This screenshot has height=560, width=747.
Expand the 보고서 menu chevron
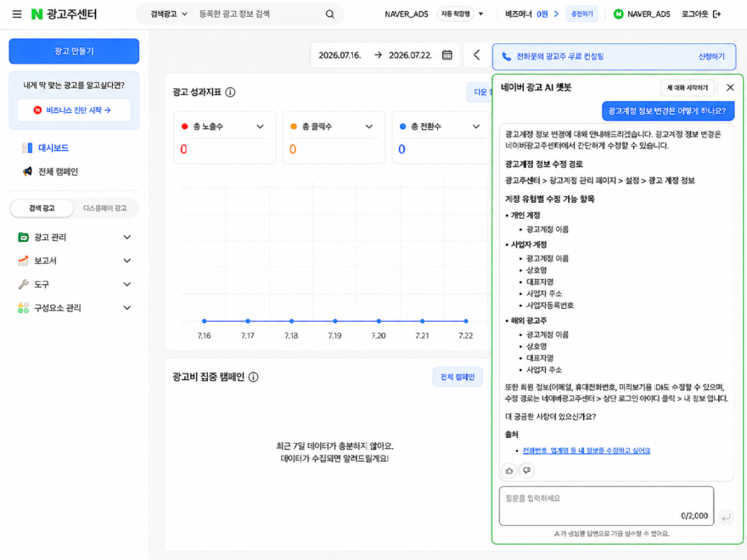pos(127,260)
